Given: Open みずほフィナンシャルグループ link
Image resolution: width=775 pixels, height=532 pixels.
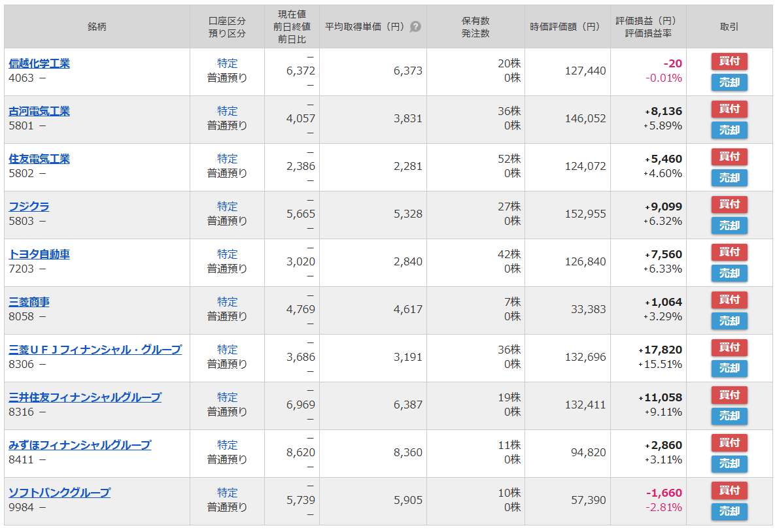Looking at the screenshot, I should click(x=80, y=445).
